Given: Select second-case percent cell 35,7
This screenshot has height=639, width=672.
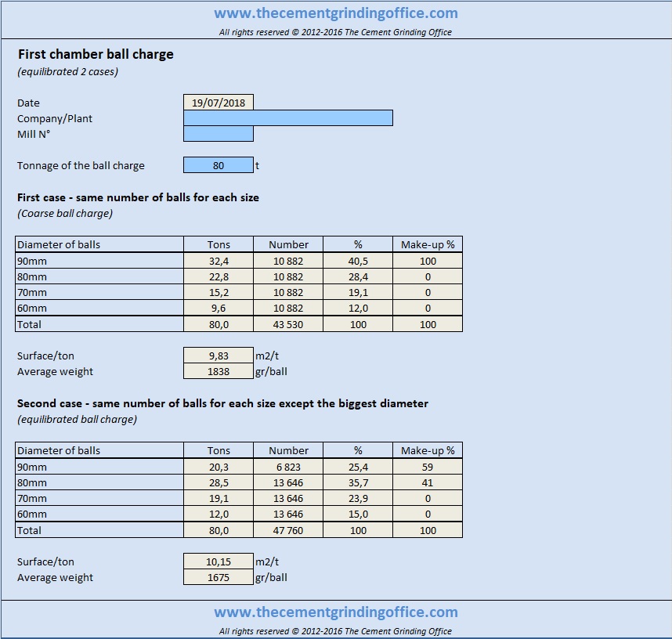Looking at the screenshot, I should pos(358,482).
